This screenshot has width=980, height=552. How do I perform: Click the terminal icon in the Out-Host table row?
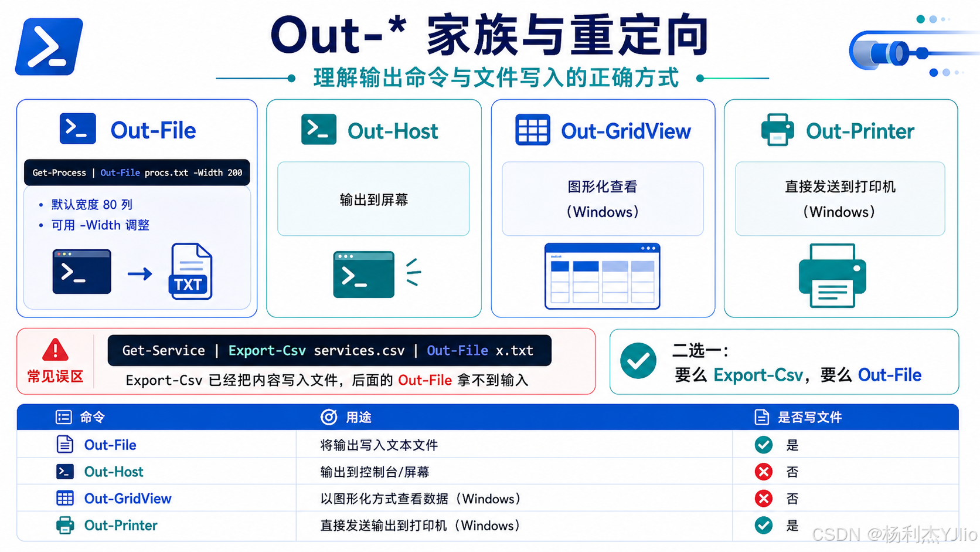click(x=65, y=472)
